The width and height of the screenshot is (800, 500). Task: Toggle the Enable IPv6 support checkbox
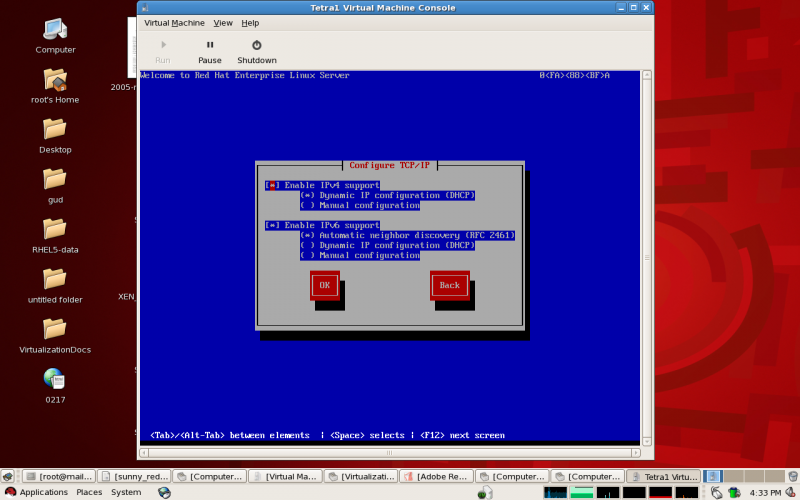coord(272,225)
